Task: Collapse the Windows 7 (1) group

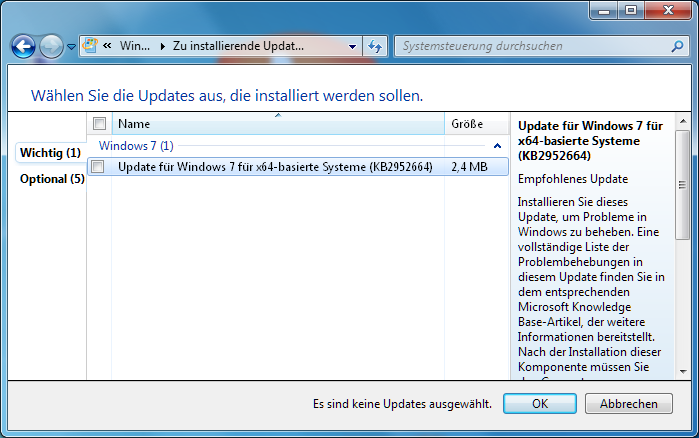Action: [x=497, y=146]
